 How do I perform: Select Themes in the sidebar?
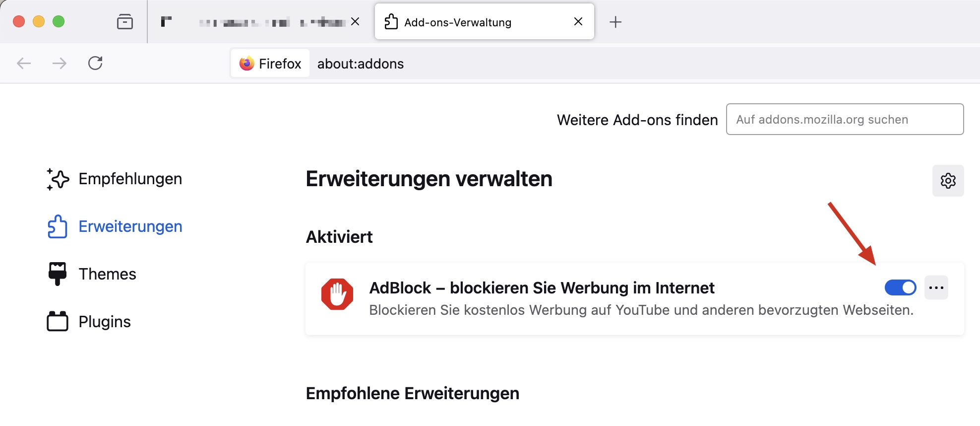(x=107, y=274)
